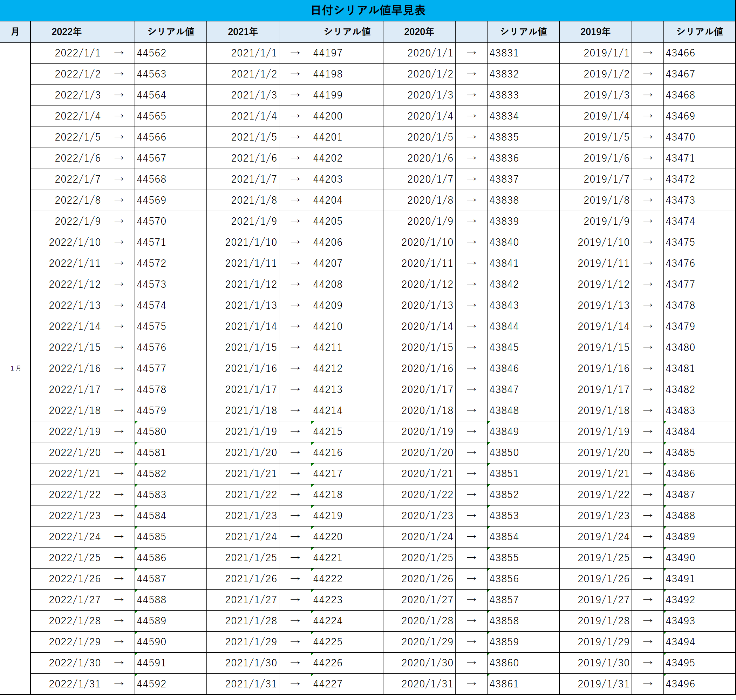Select serial value 44200
This screenshot has width=736, height=700.
tap(347, 116)
